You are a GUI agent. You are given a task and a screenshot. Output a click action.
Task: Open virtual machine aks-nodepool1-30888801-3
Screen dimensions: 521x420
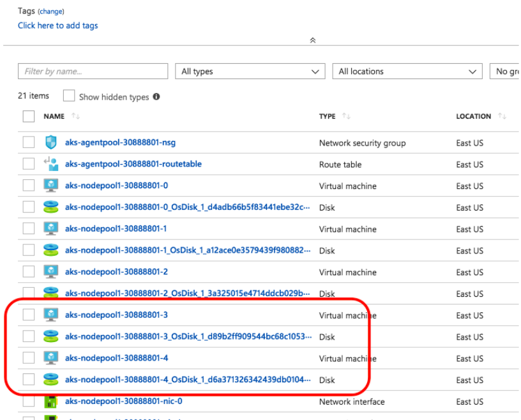tap(116, 315)
